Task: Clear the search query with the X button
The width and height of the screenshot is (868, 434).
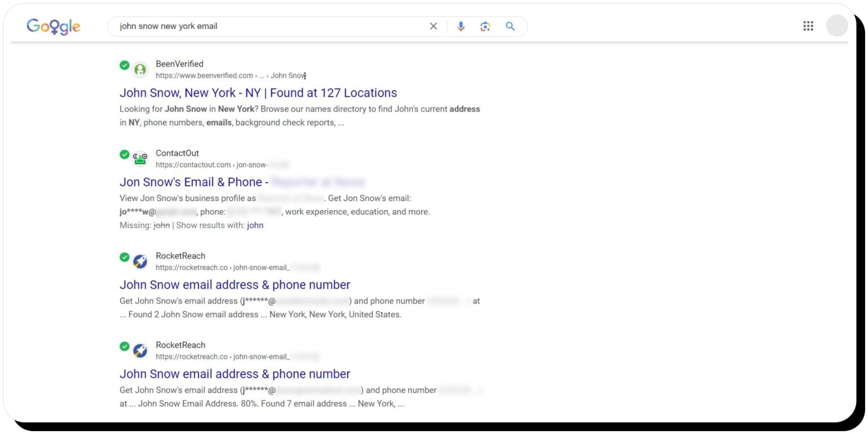Action: pyautogui.click(x=433, y=26)
